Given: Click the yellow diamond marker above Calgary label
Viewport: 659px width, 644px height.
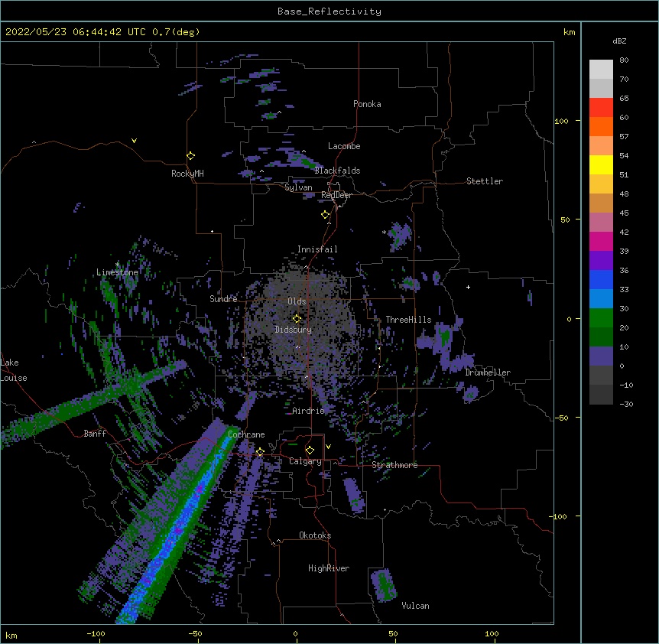Looking at the screenshot, I should 310,450.
